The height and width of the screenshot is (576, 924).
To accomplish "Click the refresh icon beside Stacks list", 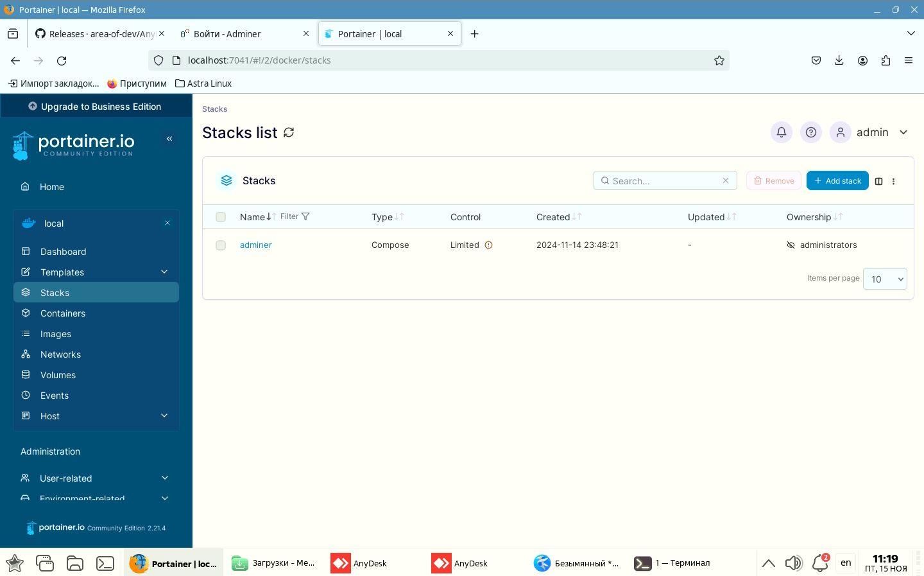I will 289,132.
